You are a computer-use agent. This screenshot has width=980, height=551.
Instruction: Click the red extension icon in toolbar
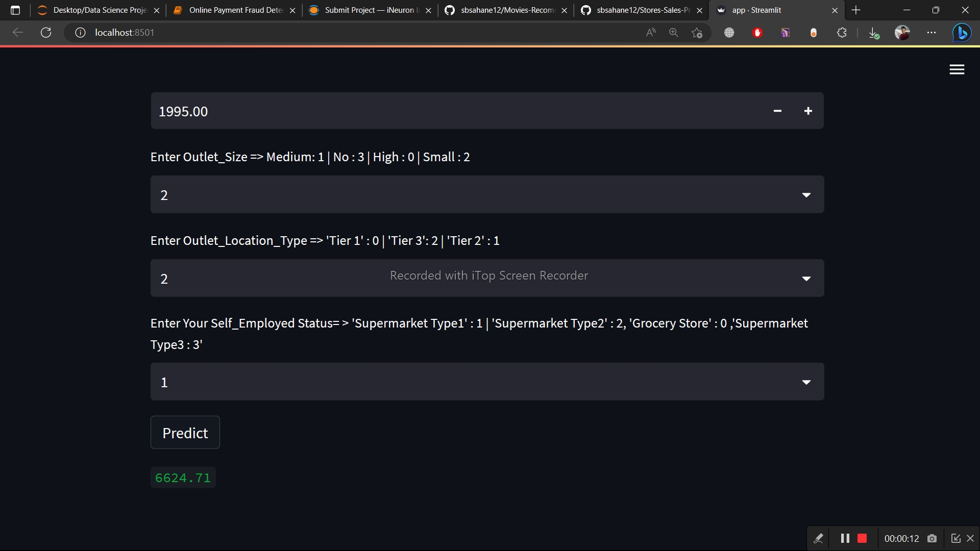(757, 33)
